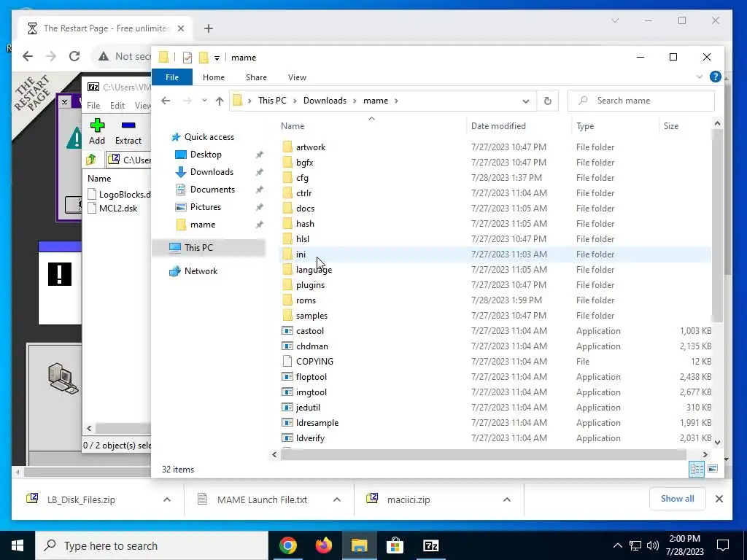This screenshot has width=747, height=560.
Task: Click the taskbar search box
Action: point(152,545)
